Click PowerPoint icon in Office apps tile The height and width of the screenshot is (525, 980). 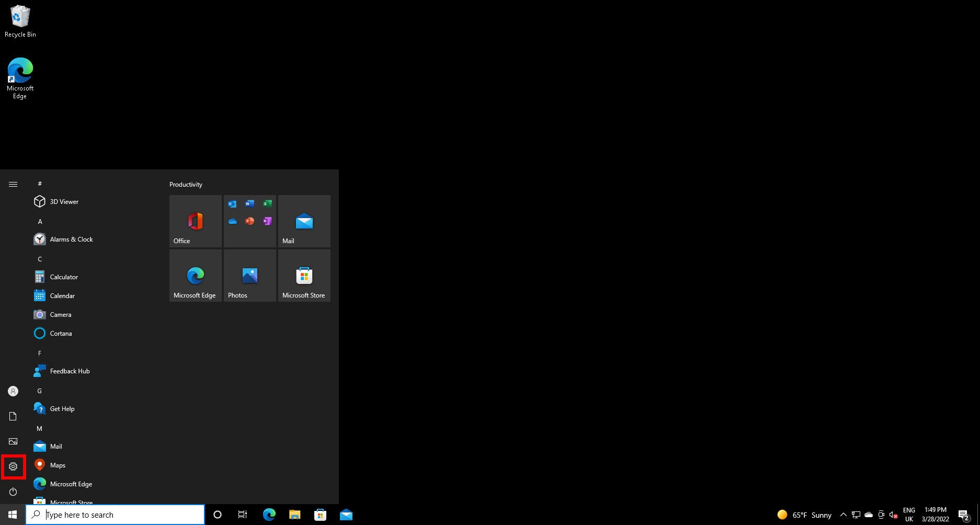click(249, 221)
